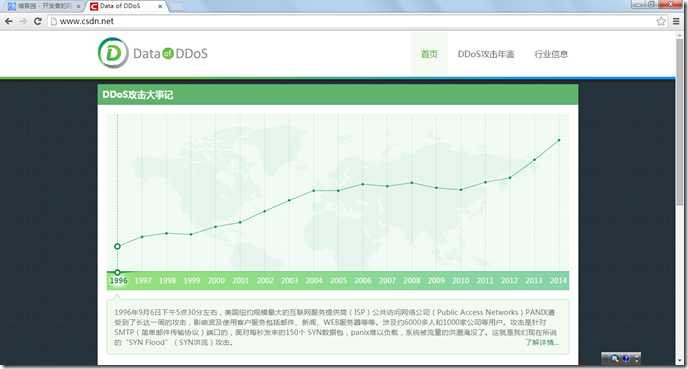Image resolution: width=688 pixels, height=369 pixels.
Task: Select year 2001 on the timeline
Action: 240,281
